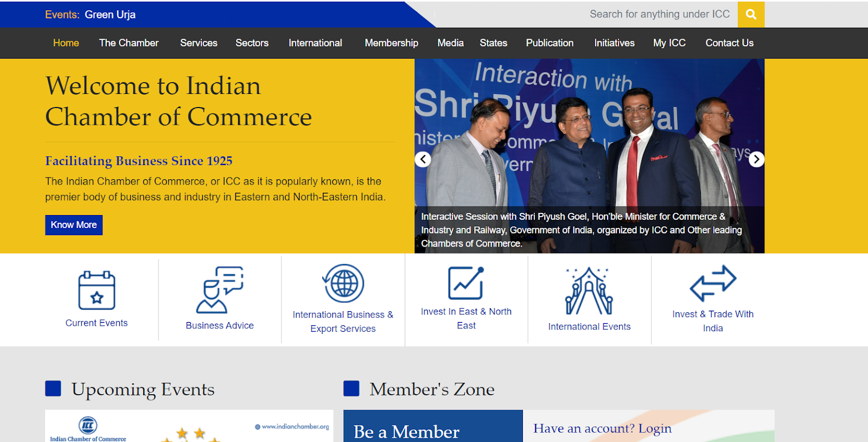Viewport: 868px width, 442px height.
Task: Click the www.indianchamber.org link in banner
Action: pos(292,427)
